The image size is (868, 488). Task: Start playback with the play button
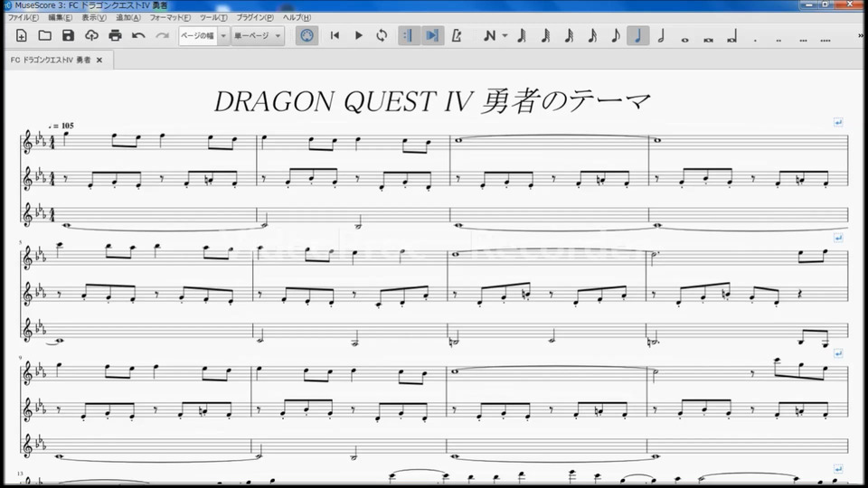pos(358,36)
